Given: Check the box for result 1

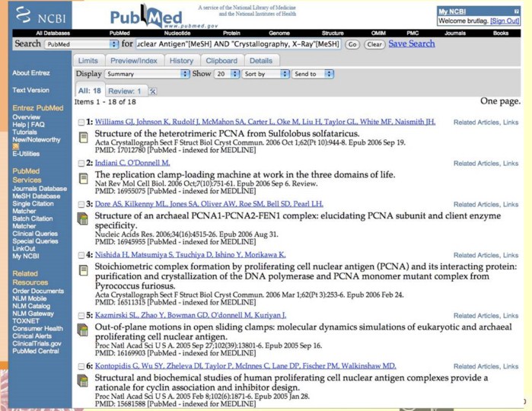Looking at the screenshot, I should (81, 122).
